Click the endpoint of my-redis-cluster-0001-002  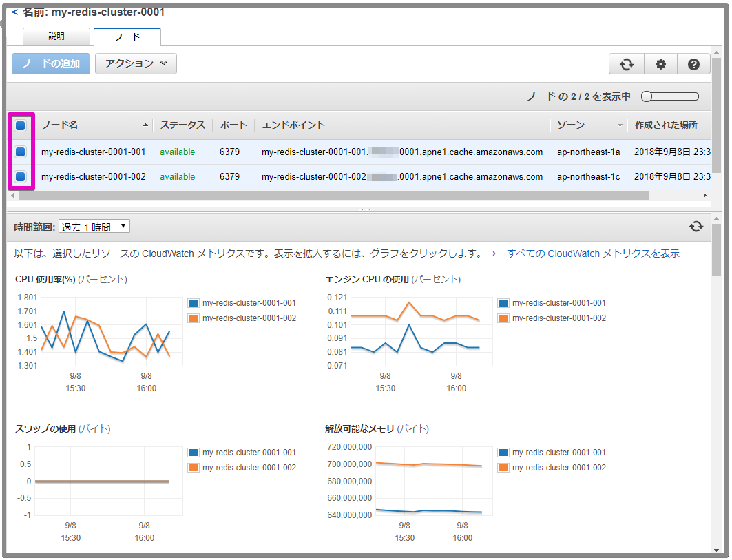coord(402,176)
